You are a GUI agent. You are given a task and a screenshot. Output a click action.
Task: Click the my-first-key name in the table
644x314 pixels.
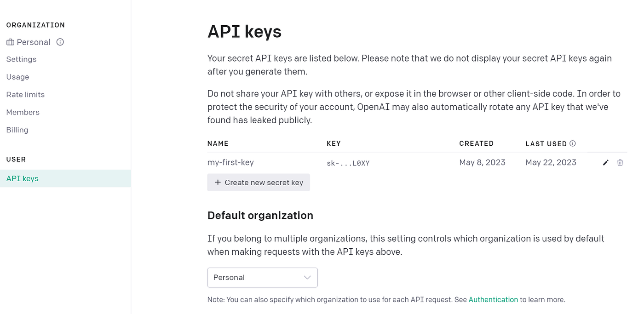pyautogui.click(x=230, y=162)
